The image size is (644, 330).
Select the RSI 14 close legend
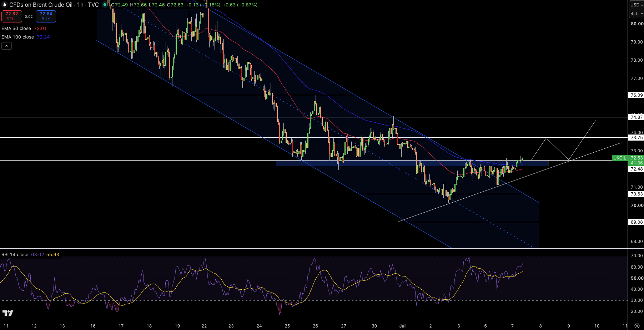click(x=15, y=255)
